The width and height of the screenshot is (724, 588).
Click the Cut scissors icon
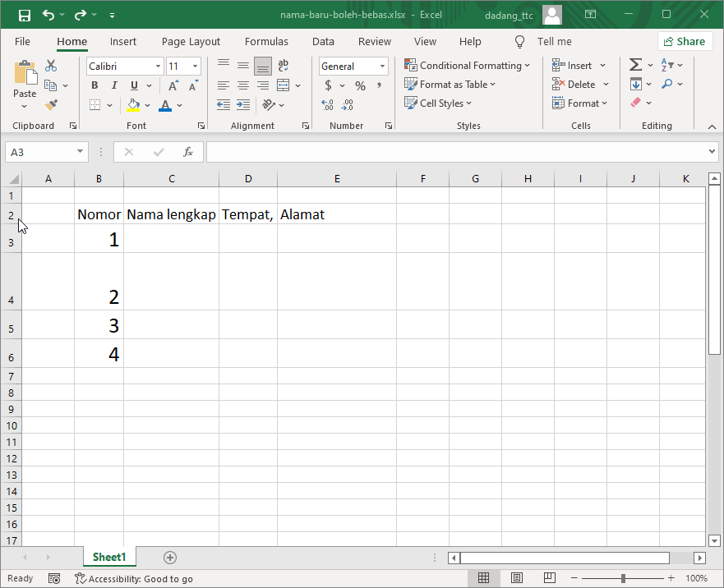point(51,66)
